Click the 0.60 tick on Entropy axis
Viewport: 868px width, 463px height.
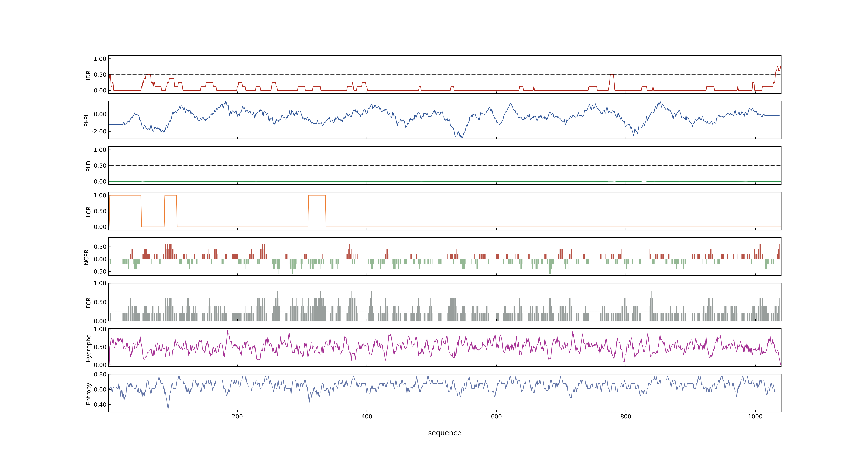pos(100,390)
